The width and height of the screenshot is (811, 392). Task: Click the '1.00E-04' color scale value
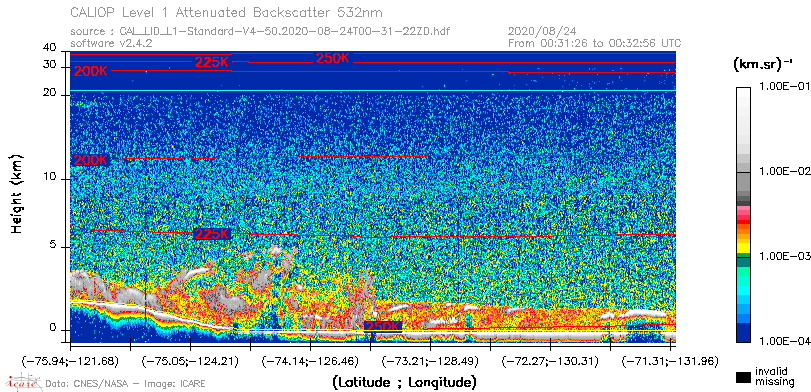784,342
